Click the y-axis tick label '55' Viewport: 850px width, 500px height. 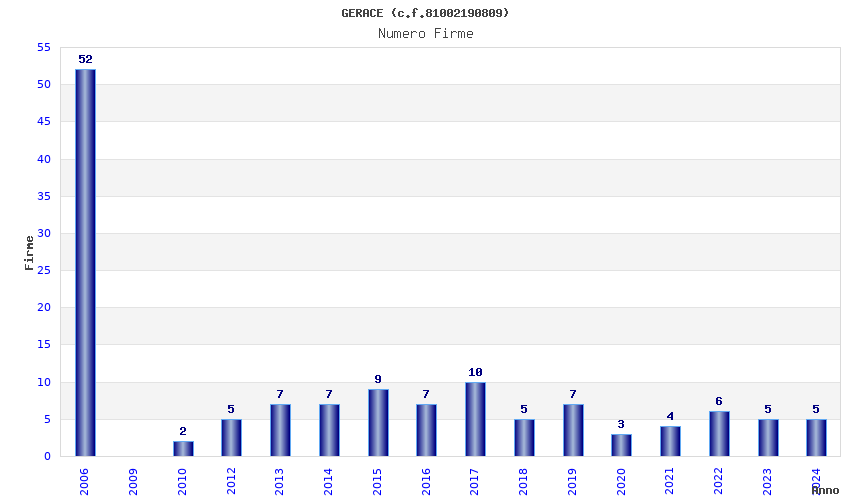44,48
